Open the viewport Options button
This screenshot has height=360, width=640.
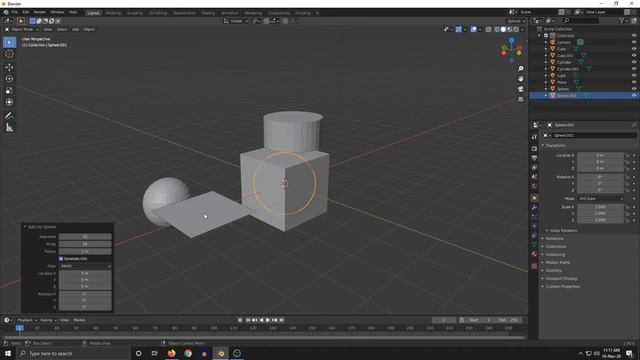tap(516, 21)
